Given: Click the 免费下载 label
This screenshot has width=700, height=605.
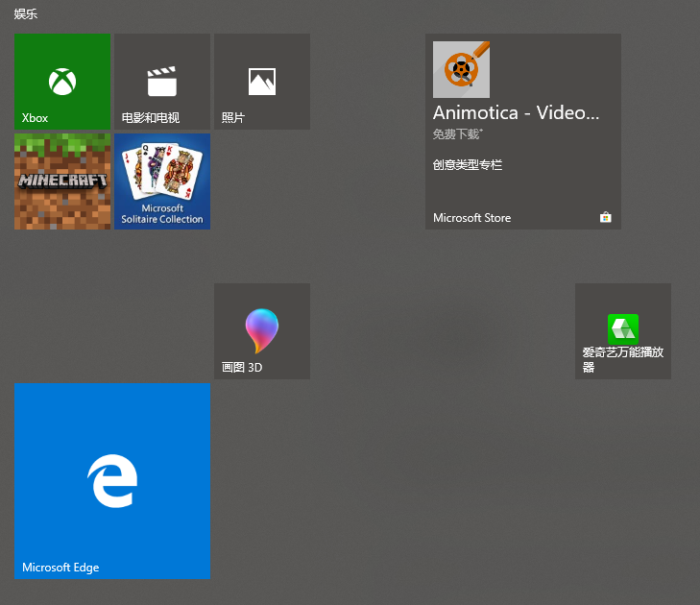Looking at the screenshot, I should 458,133.
